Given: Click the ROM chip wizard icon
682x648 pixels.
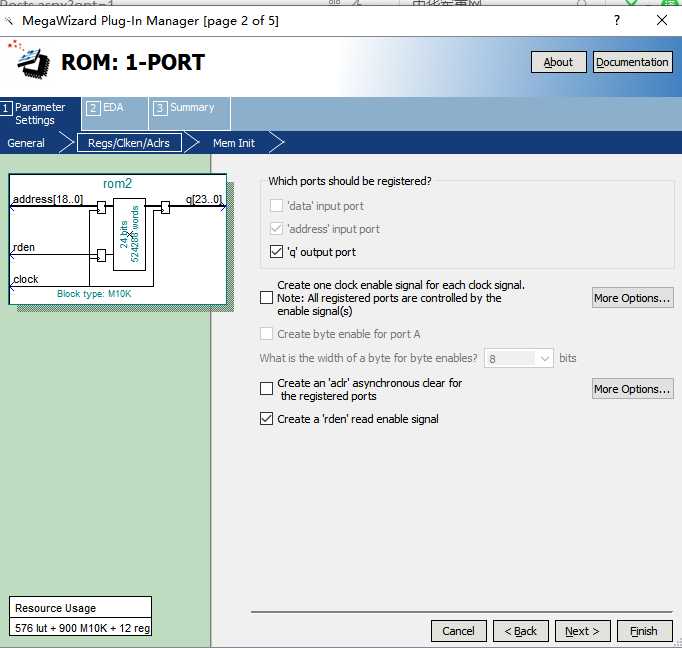Looking at the screenshot, I should pyautogui.click(x=30, y=60).
